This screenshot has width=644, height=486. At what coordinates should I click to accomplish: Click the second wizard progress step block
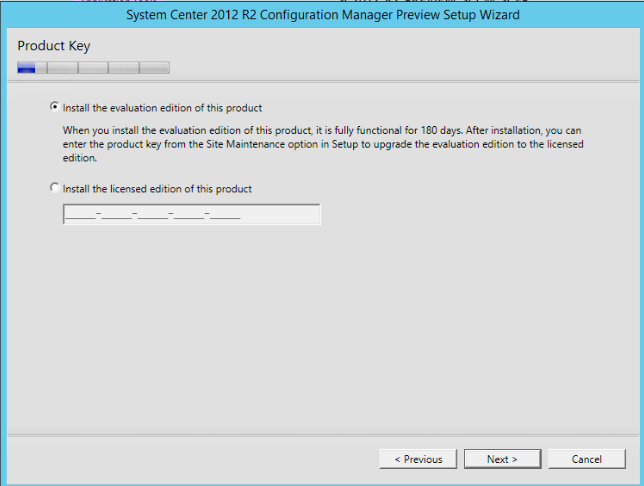click(x=62, y=68)
